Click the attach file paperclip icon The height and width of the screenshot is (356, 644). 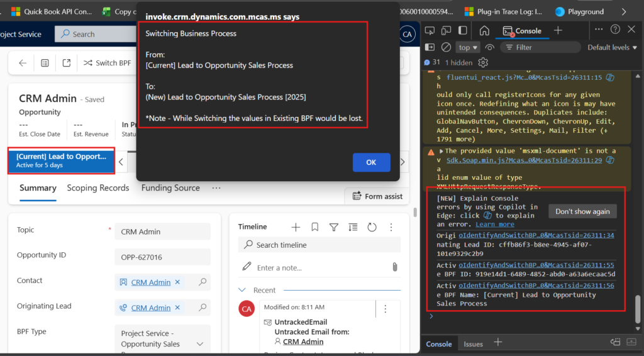click(394, 267)
